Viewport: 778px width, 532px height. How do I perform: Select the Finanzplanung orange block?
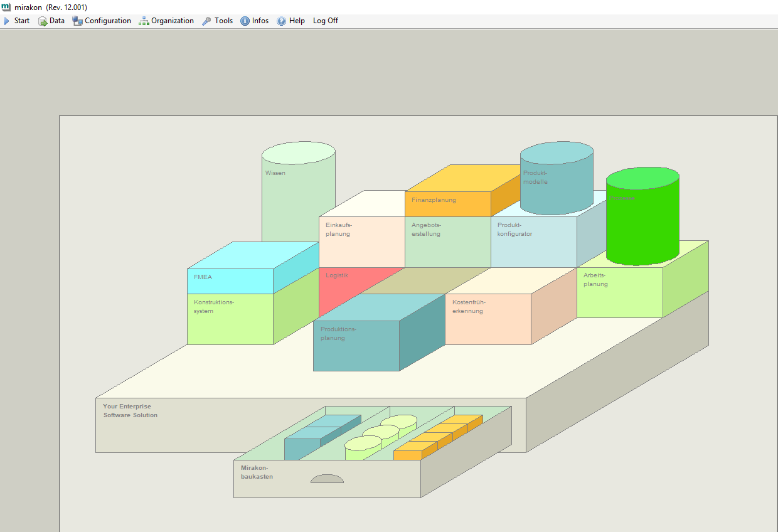[447, 203]
